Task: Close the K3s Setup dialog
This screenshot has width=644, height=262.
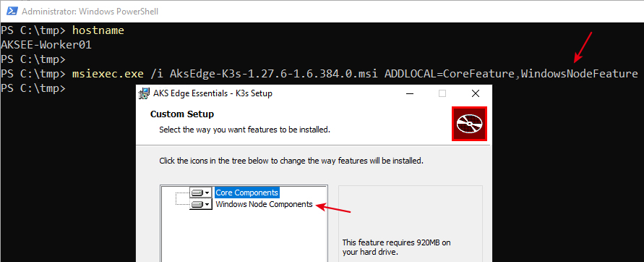Action: point(475,93)
